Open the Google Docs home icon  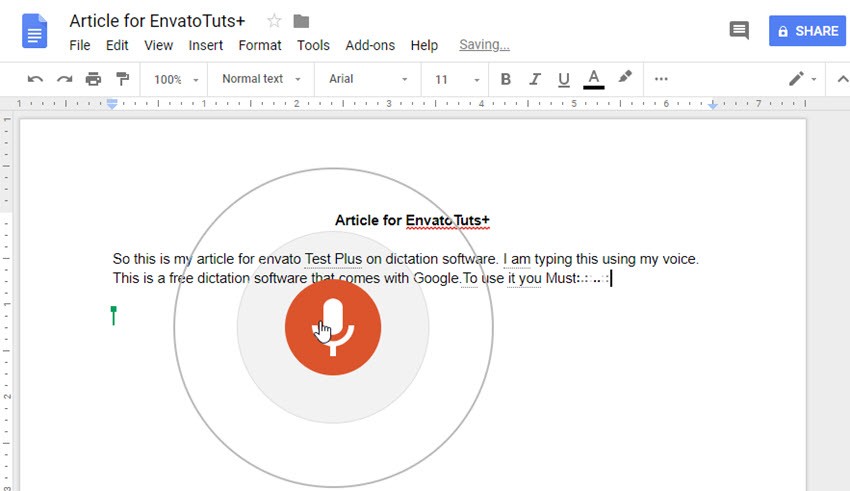pos(34,31)
